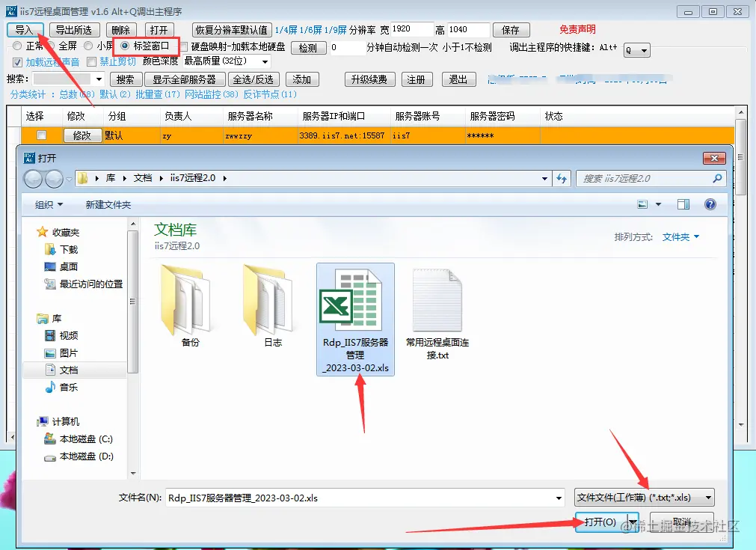Click the 桌面 icon in sidebar

coord(49,267)
